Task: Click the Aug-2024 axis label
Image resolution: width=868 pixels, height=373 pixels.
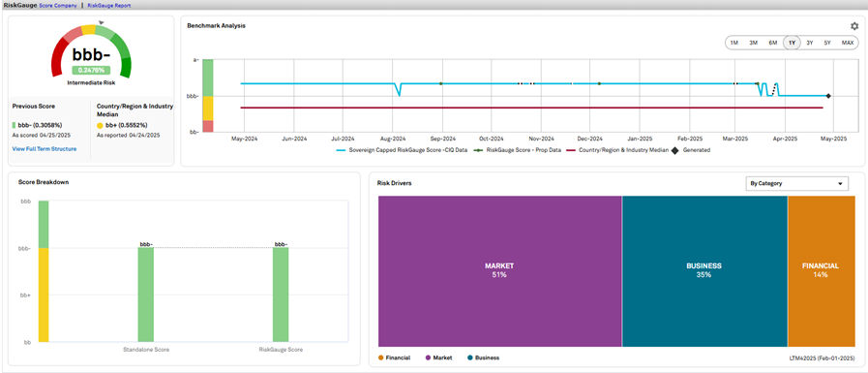Action: pyautogui.click(x=393, y=139)
